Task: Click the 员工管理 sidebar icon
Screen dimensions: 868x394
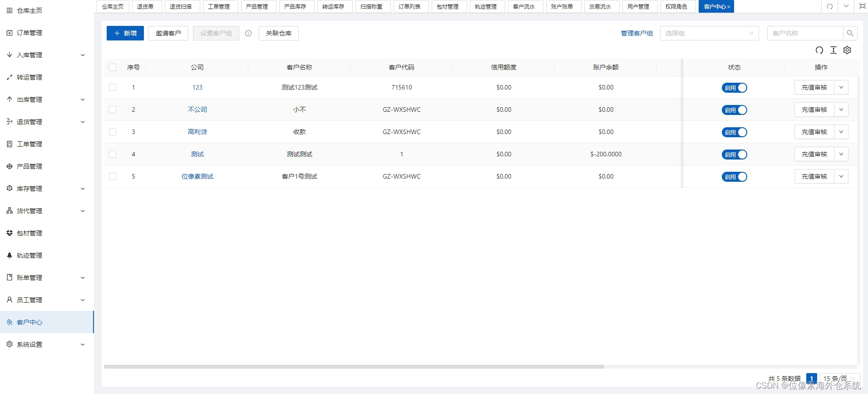Action: [10, 300]
